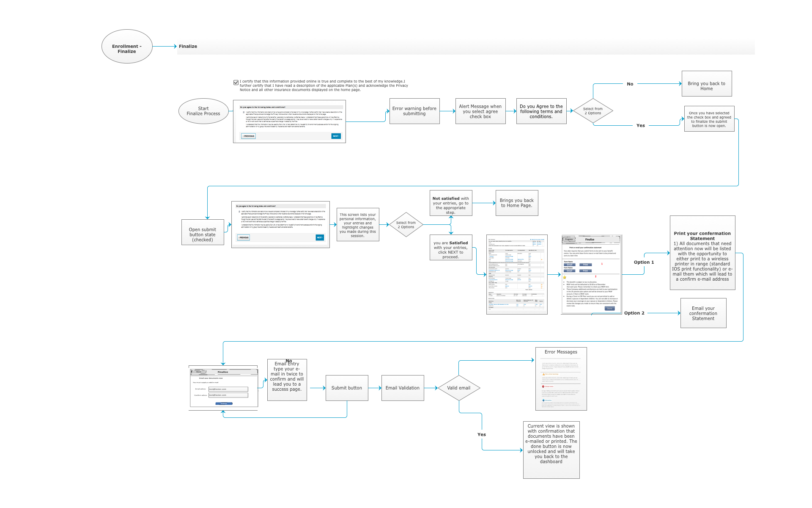Viewport: 812px width, 508px height.
Task: Click NEXT button in the first terms mockup
Action: [336, 136]
